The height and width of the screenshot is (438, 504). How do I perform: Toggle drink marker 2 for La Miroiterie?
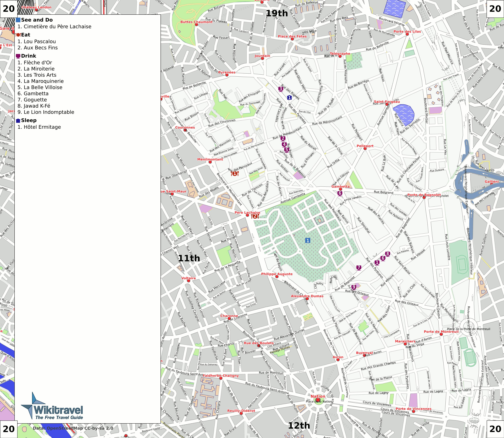(283, 138)
